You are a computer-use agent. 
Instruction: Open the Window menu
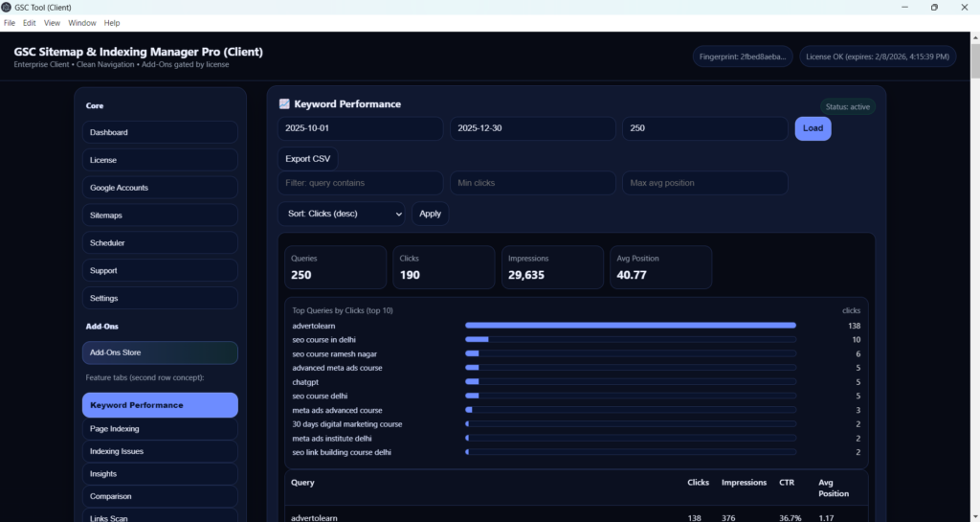pyautogui.click(x=81, y=22)
